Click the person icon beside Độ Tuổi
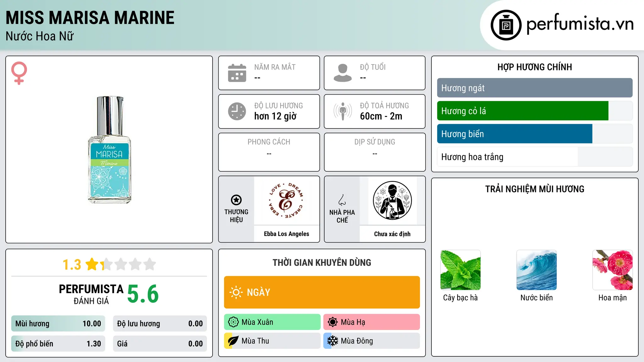The height and width of the screenshot is (362, 644). tap(343, 73)
